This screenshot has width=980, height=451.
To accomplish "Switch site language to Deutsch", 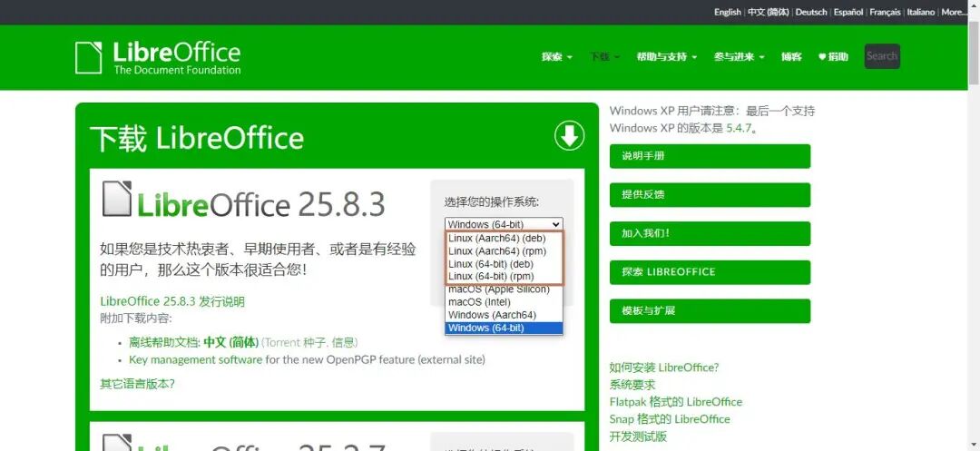I will (x=811, y=12).
